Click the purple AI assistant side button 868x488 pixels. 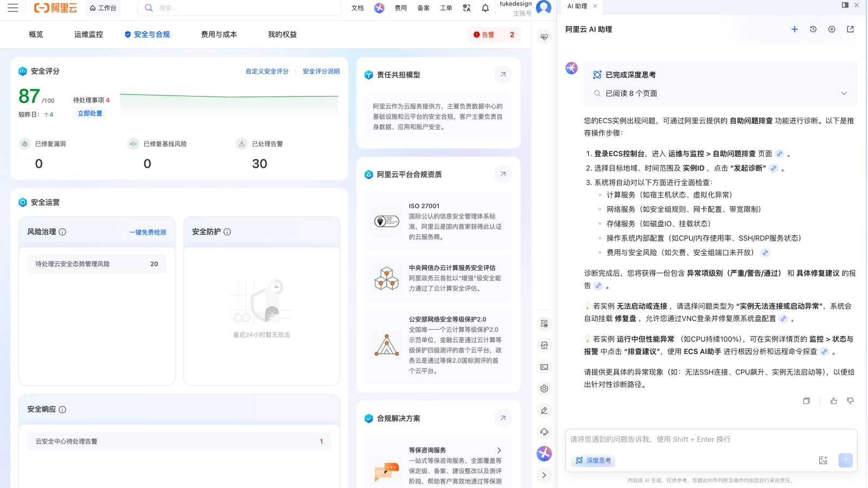pyautogui.click(x=544, y=453)
